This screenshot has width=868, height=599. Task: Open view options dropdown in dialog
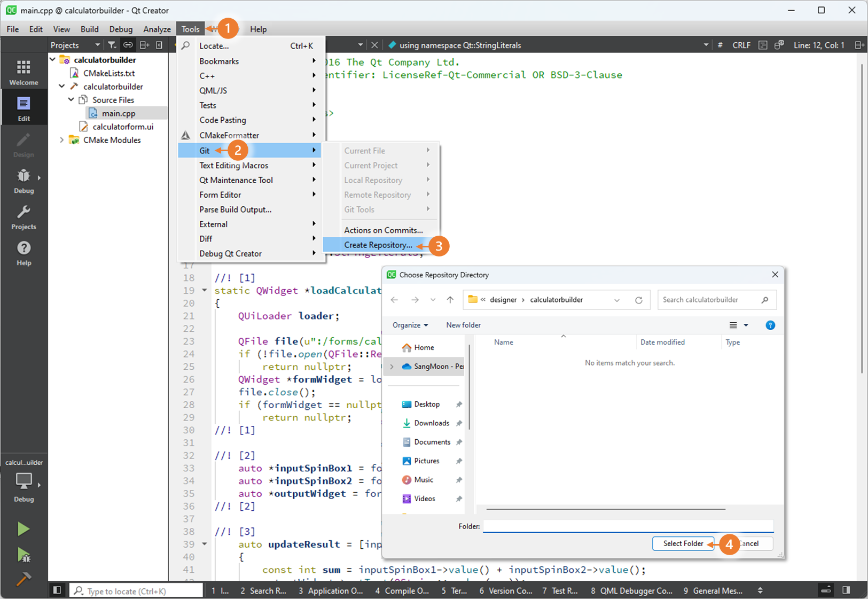pos(746,325)
